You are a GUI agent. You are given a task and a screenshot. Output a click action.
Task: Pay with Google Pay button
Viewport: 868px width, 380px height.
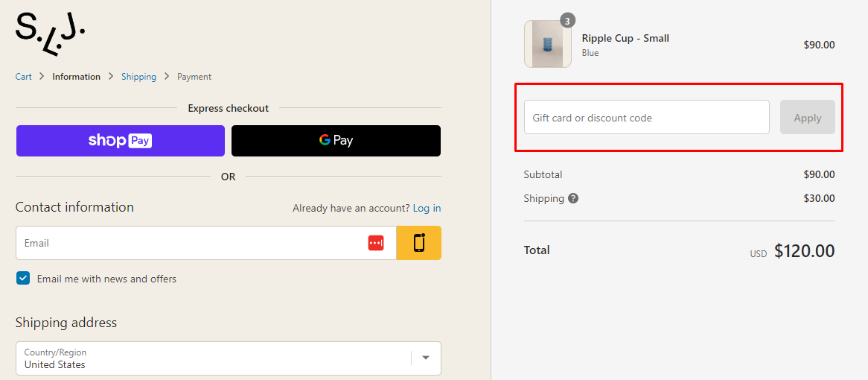[x=336, y=141]
